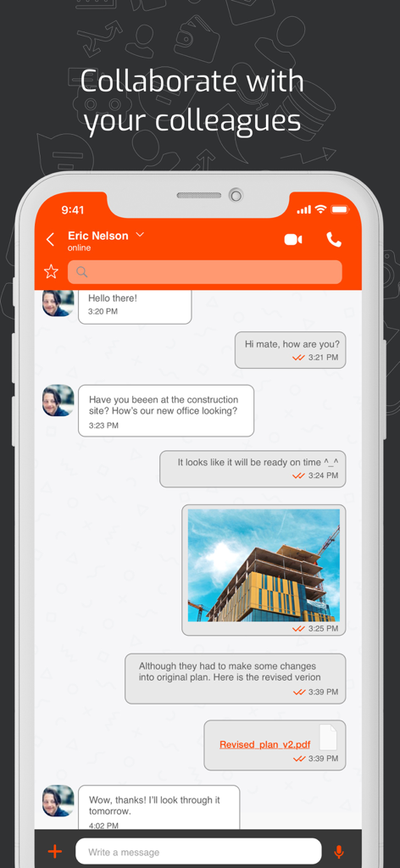Tap the microphone voice message icon
This screenshot has height=868, width=400.
(x=339, y=852)
